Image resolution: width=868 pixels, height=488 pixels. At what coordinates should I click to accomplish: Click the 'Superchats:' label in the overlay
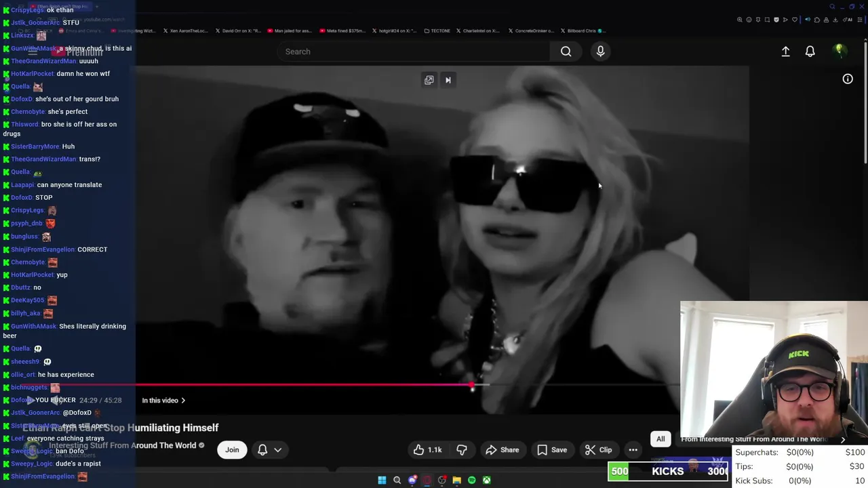757,452
